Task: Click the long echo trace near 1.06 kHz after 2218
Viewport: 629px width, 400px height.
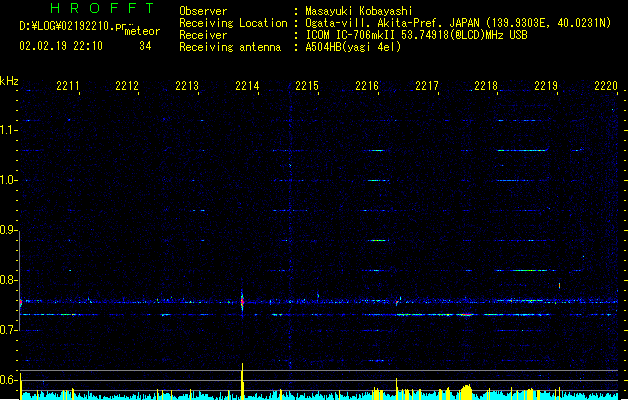Action: click(x=522, y=150)
